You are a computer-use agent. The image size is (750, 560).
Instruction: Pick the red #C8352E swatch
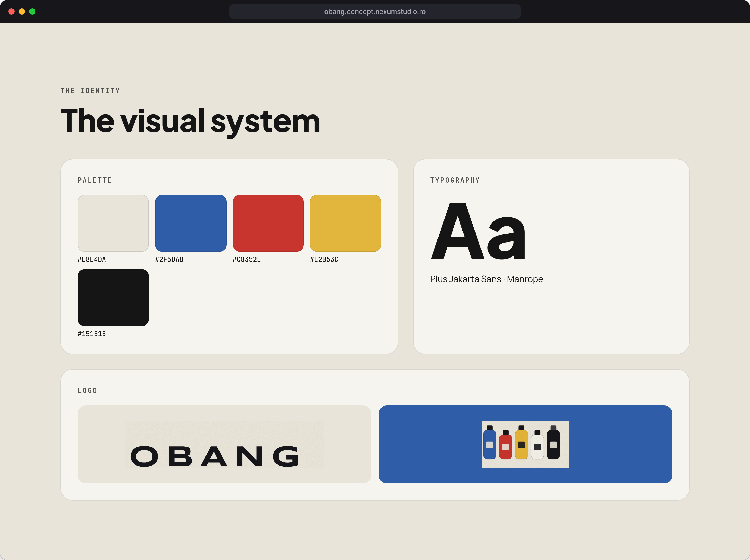pos(268,223)
